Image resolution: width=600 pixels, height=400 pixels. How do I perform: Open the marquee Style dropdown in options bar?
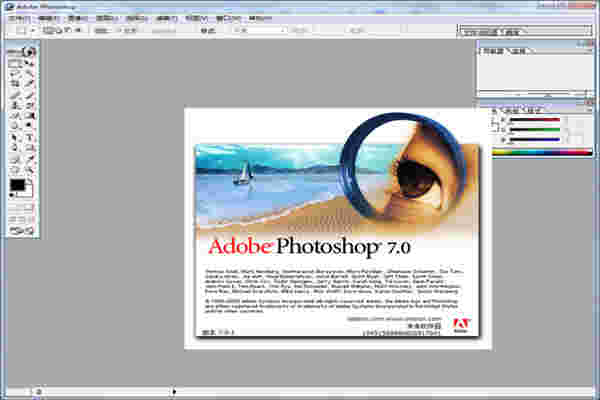click(x=259, y=30)
